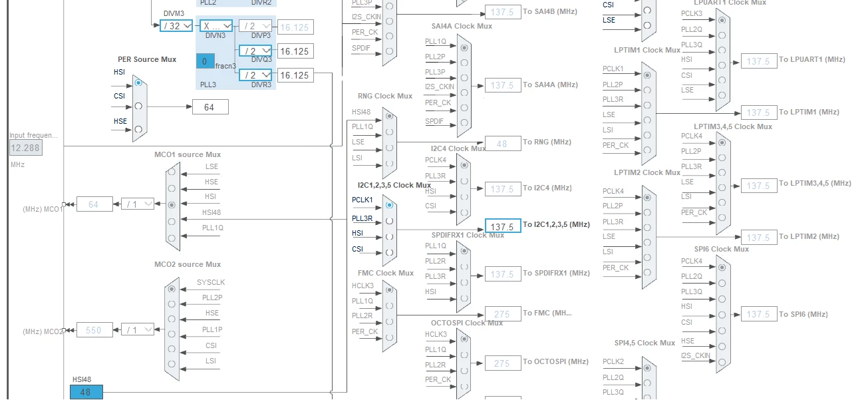Open the DIVQ3 /2 dropdown
Viewport: 868px width, 400px height.
pyautogui.click(x=255, y=51)
